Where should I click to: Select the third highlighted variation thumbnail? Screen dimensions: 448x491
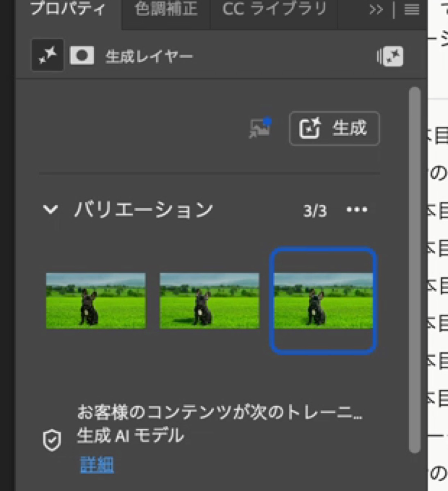coord(323,301)
